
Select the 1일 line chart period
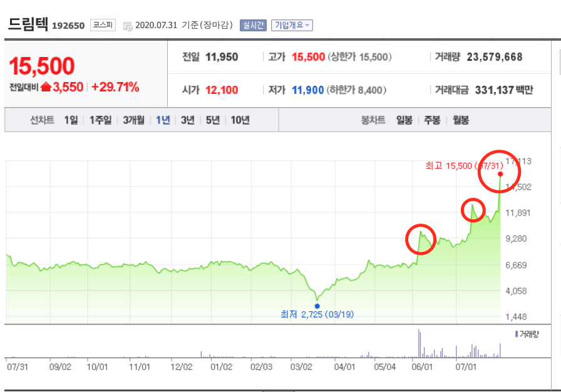pos(71,120)
